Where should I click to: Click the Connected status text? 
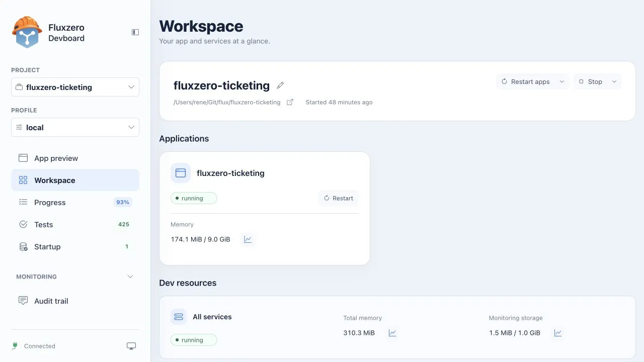point(40,346)
